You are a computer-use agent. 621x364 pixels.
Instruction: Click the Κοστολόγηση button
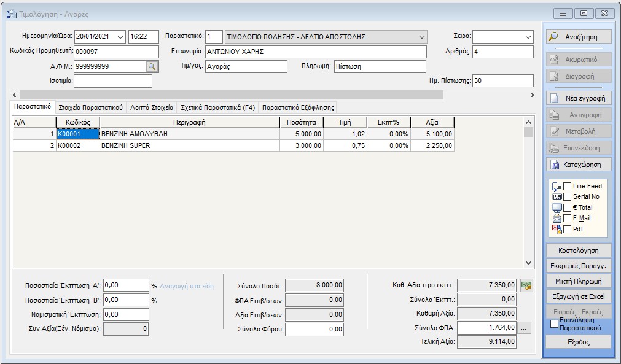coord(579,250)
